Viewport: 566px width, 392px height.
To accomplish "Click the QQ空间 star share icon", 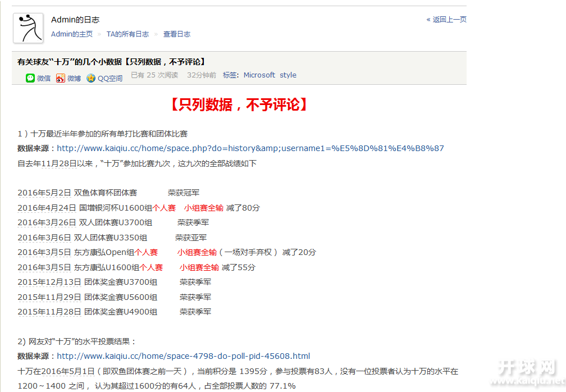I will [x=91, y=78].
